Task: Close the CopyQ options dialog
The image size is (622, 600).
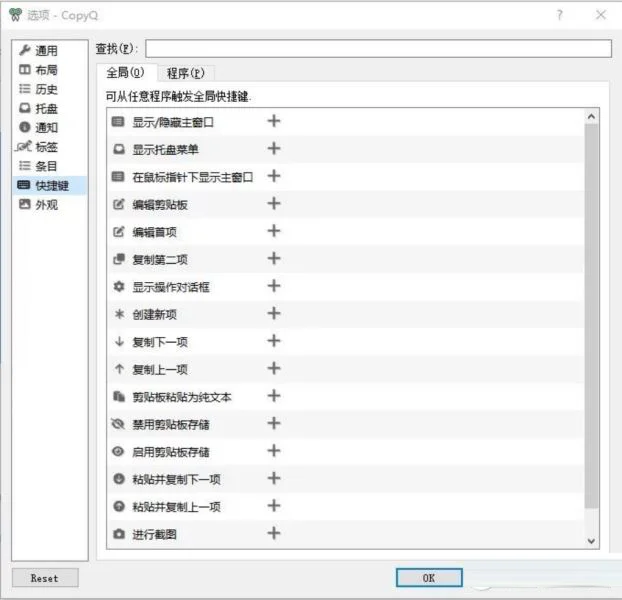Action: coord(601,15)
